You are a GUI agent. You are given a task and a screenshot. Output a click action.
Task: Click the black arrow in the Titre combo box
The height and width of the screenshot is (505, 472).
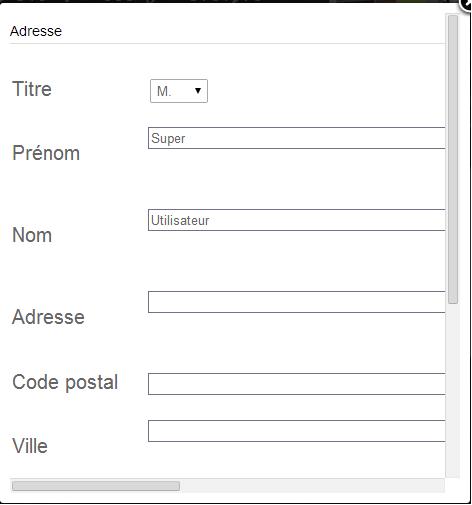click(198, 91)
